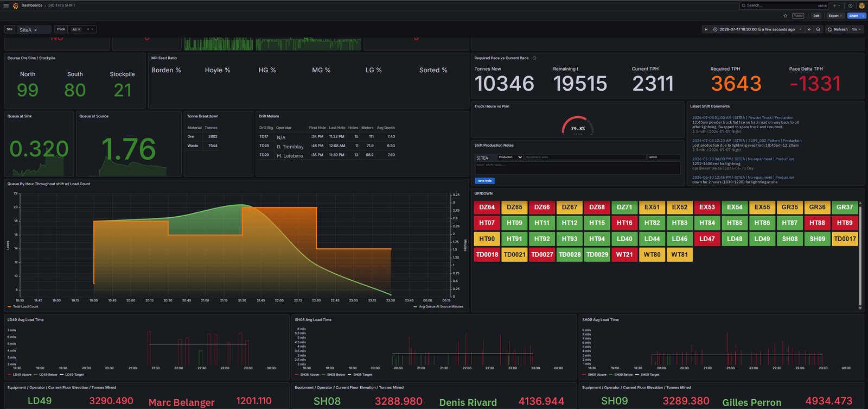
Task: Open the user profile avatar
Action: (861, 5)
